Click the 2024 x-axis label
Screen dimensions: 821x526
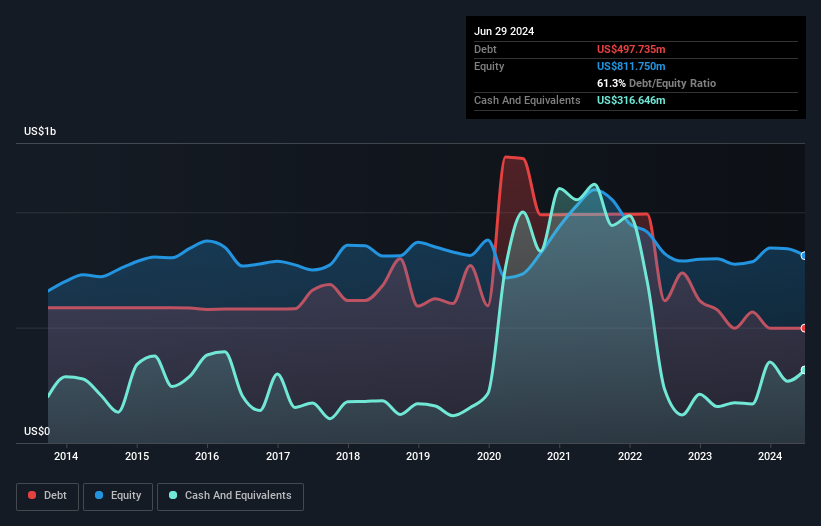coord(770,456)
